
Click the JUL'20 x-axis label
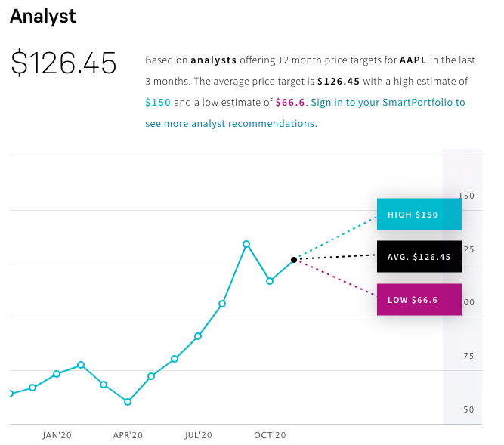tap(198, 435)
